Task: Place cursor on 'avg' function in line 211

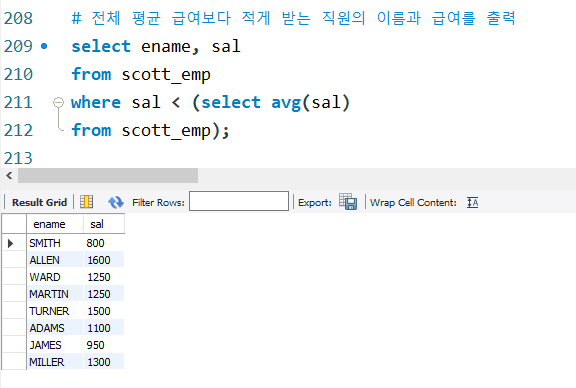Action: pyautogui.click(x=286, y=103)
